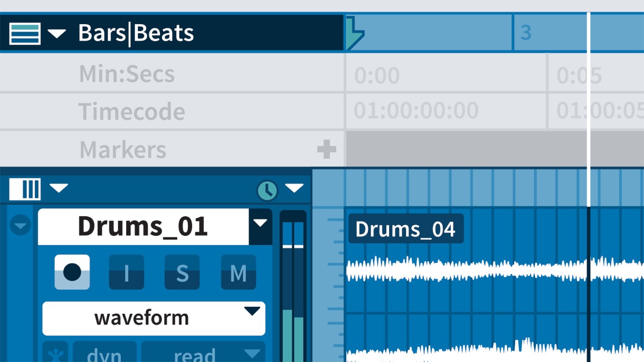Solo the Drums_01 track

(x=182, y=272)
